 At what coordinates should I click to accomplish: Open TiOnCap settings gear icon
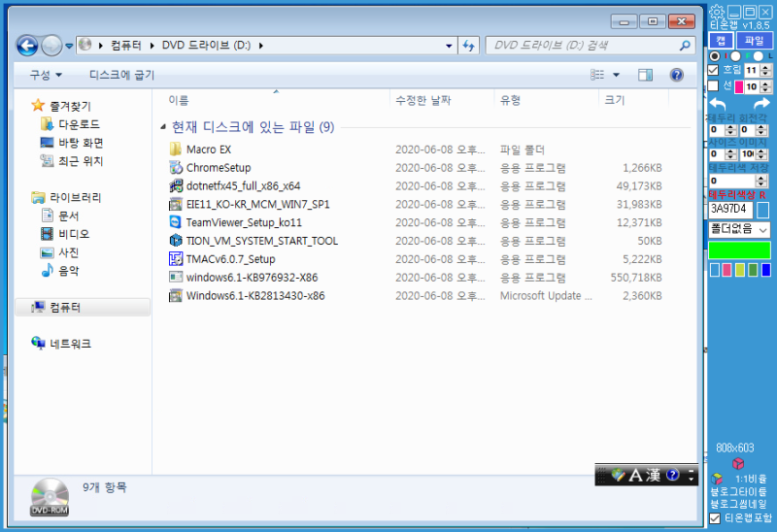coord(717,12)
